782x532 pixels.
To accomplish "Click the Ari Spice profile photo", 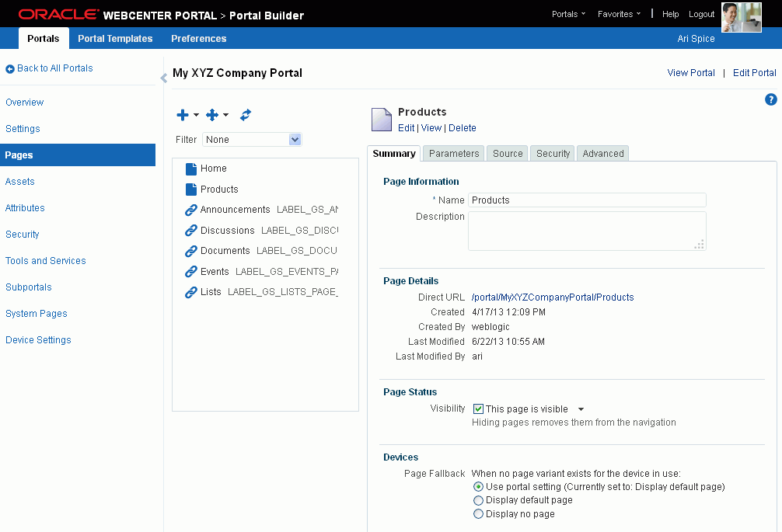I will coord(741,17).
